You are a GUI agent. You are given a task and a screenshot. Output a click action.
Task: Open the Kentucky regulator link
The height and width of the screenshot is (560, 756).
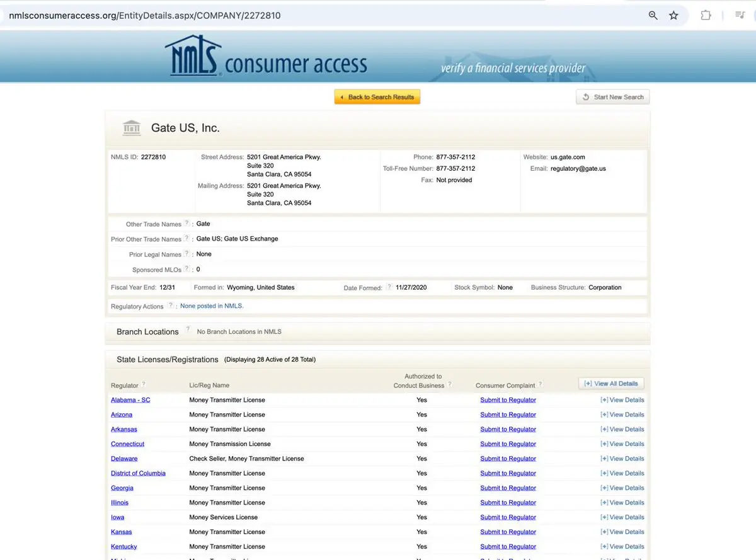click(124, 547)
